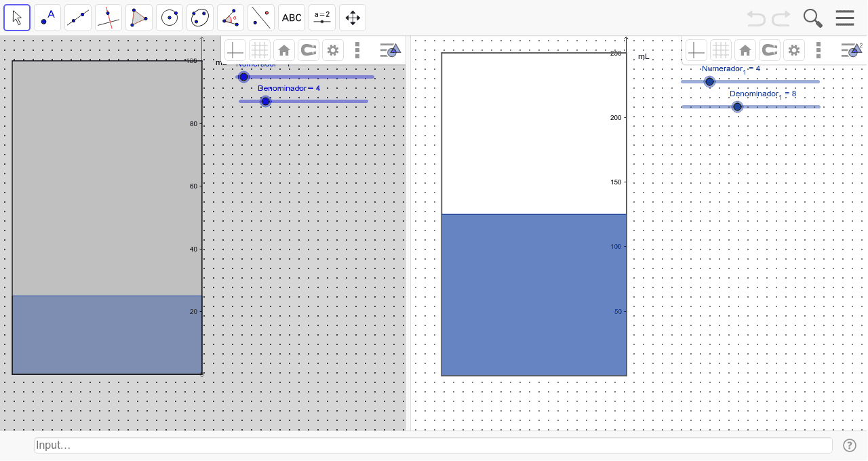Open settings gear in right view

tap(793, 50)
